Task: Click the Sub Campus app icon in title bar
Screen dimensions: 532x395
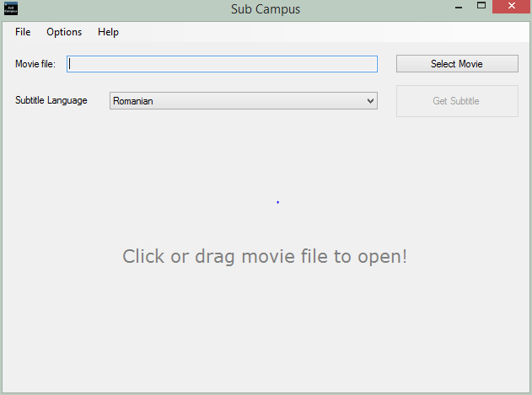Action: tap(10, 8)
